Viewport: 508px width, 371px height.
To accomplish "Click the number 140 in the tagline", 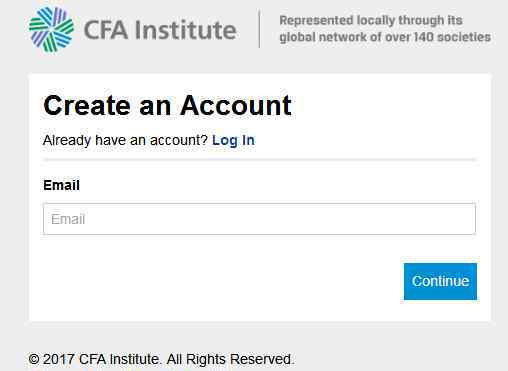I will (423, 37).
